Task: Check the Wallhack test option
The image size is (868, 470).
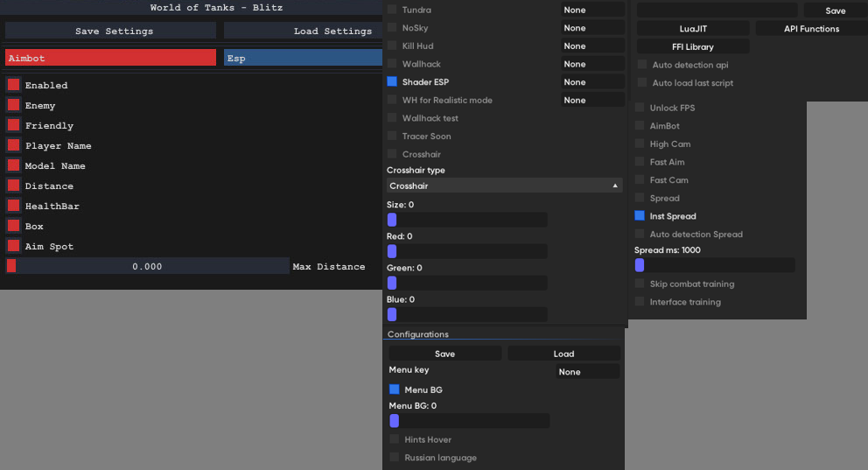Action: [392, 117]
